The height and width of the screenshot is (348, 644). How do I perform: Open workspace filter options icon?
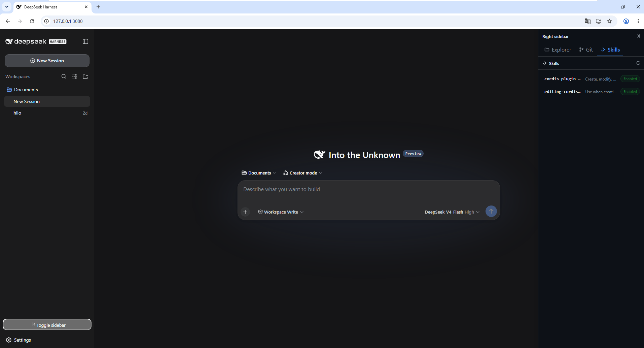(x=75, y=76)
